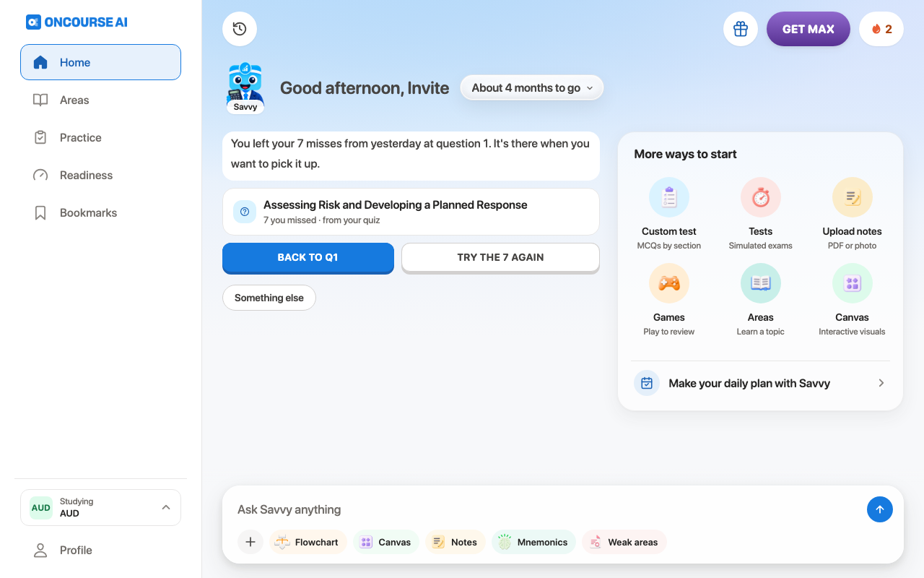Open Bookmarks in the sidebar
This screenshot has width=924, height=578.
click(x=100, y=212)
